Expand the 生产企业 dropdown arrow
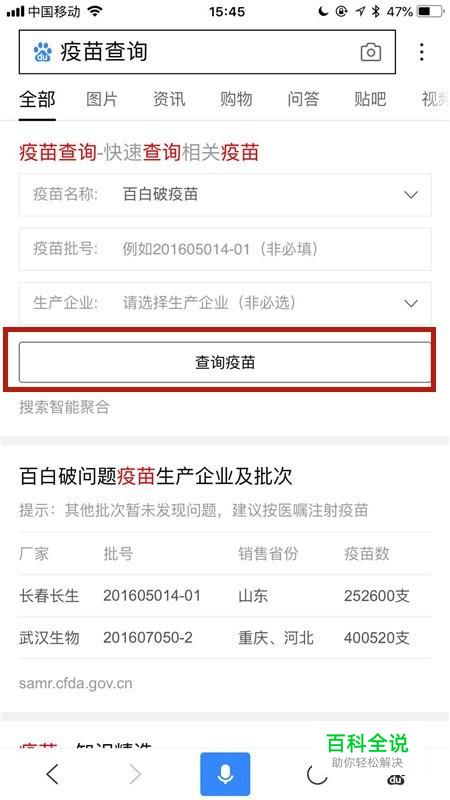 [411, 304]
